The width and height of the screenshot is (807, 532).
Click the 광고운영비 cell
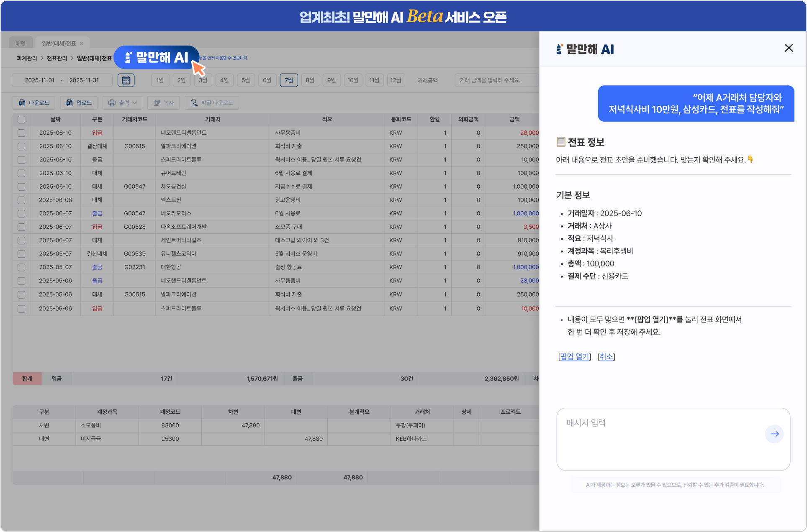(327, 200)
